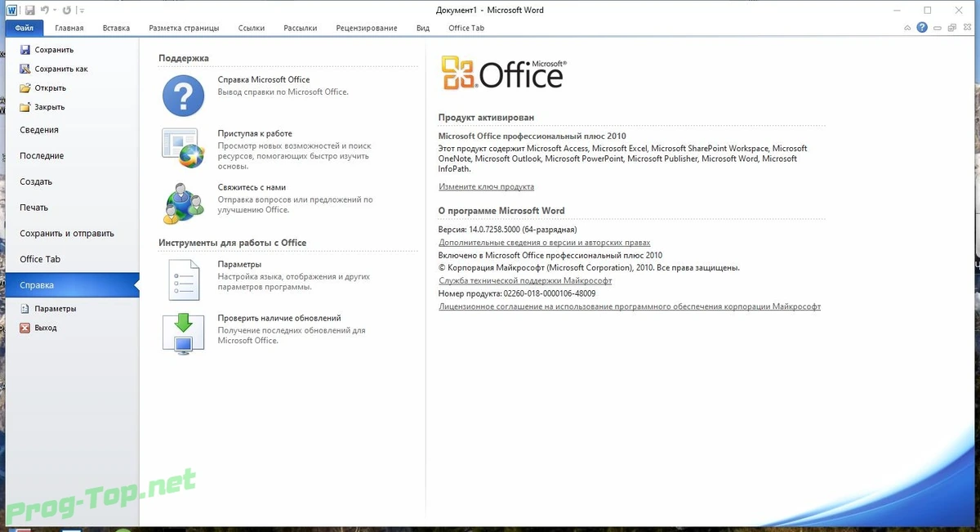Screen dimensions: 980x532
Task: Click the Приступая к работе heading text
Action: [x=255, y=133]
